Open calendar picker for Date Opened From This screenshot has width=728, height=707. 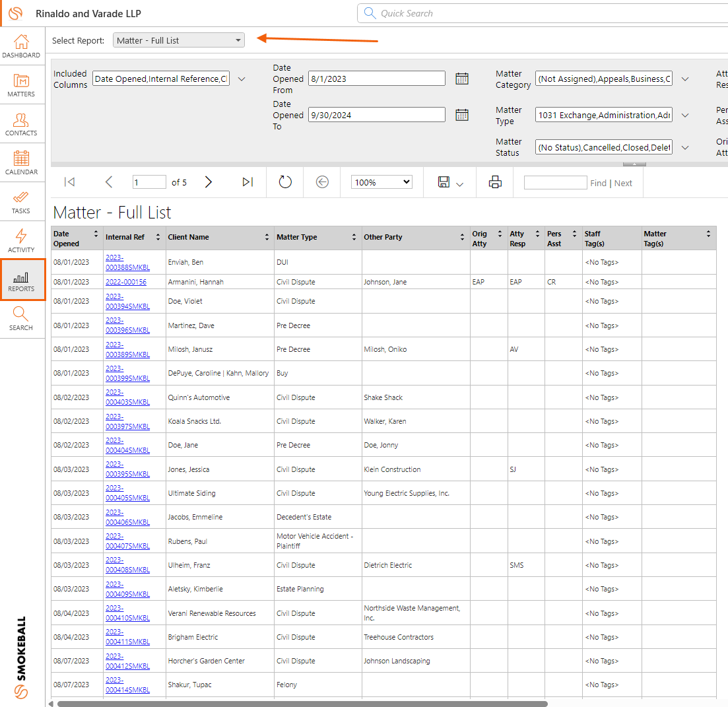coord(461,79)
